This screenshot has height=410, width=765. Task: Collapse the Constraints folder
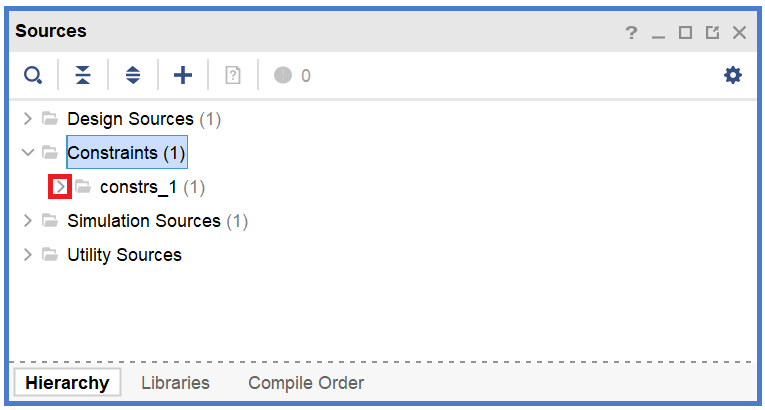pyautogui.click(x=28, y=153)
